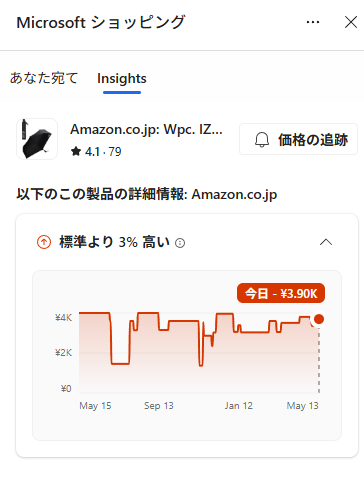364x498 pixels.
Task: Click the Jan 12 date label on chart
Action: point(238,406)
